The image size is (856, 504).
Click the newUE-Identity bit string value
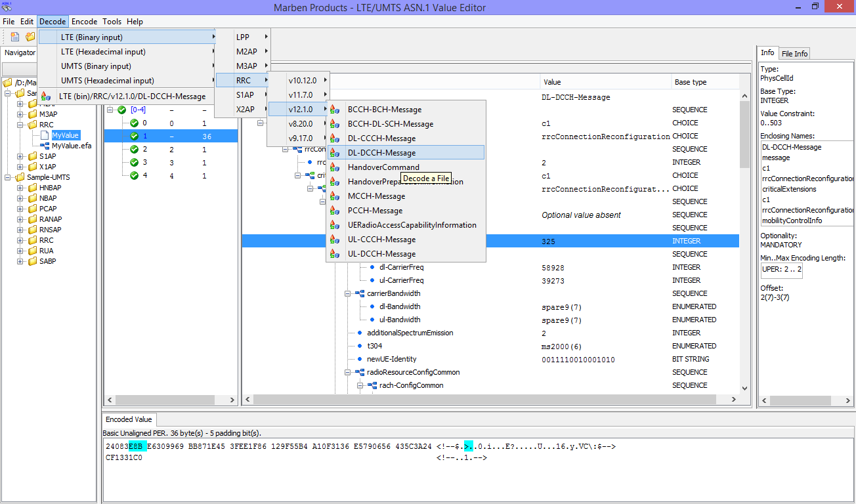coord(578,360)
